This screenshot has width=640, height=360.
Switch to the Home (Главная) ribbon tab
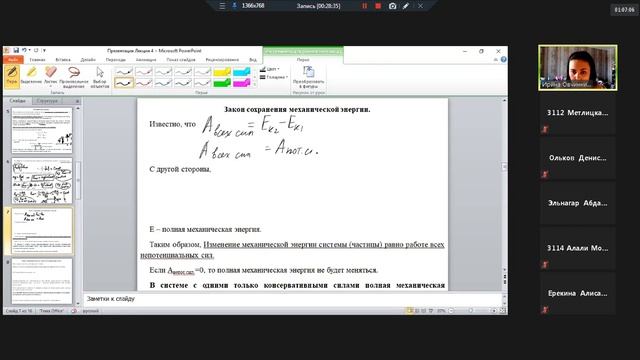[x=38, y=60]
